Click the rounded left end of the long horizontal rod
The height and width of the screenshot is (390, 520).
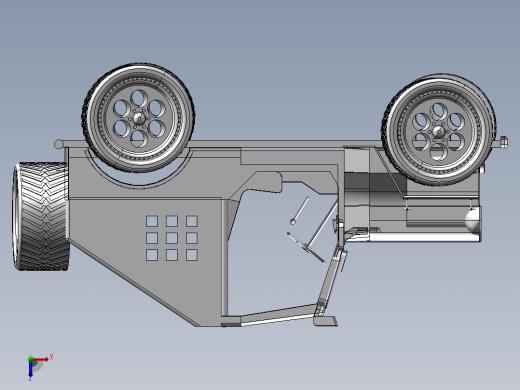coord(58,144)
